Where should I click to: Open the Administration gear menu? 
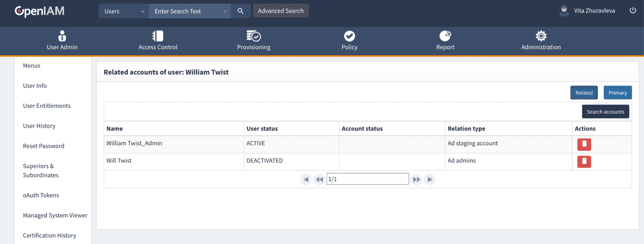click(x=541, y=40)
